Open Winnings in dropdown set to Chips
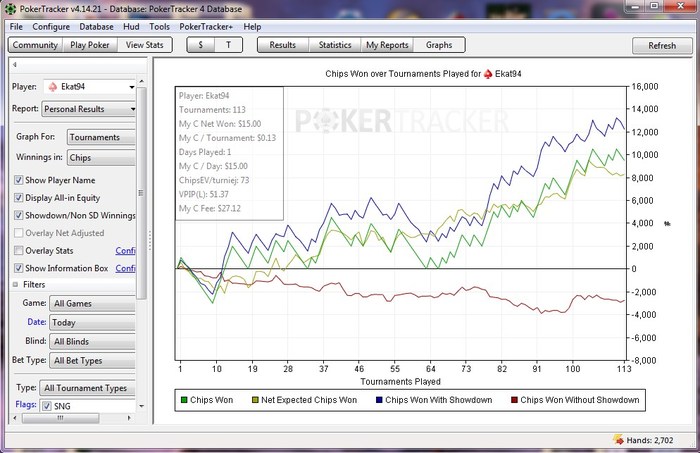Viewport: 700px width, 453px height. click(x=101, y=158)
